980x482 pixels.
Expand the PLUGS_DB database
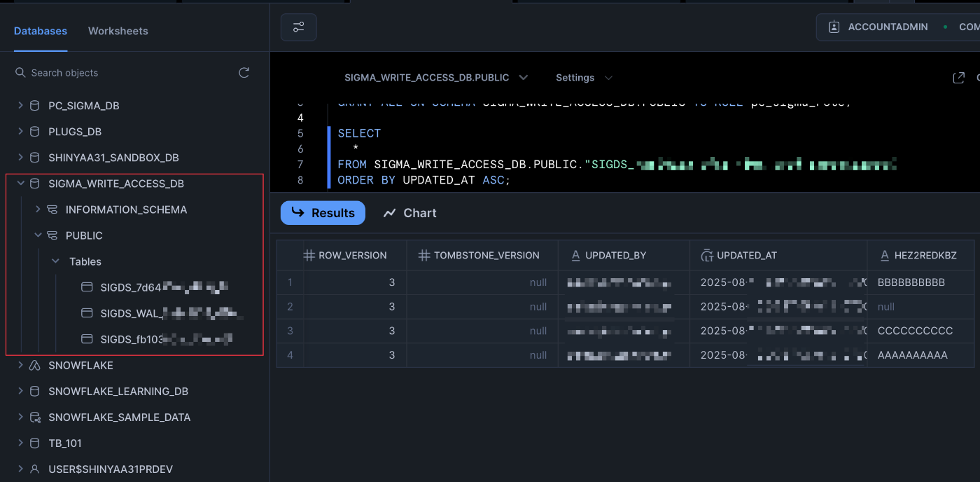pos(20,132)
